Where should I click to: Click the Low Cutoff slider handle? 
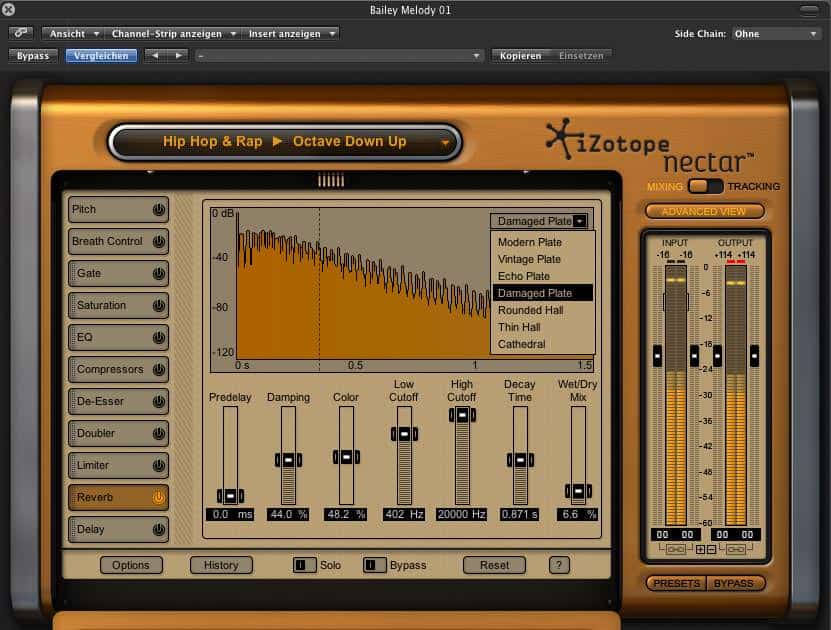point(404,434)
